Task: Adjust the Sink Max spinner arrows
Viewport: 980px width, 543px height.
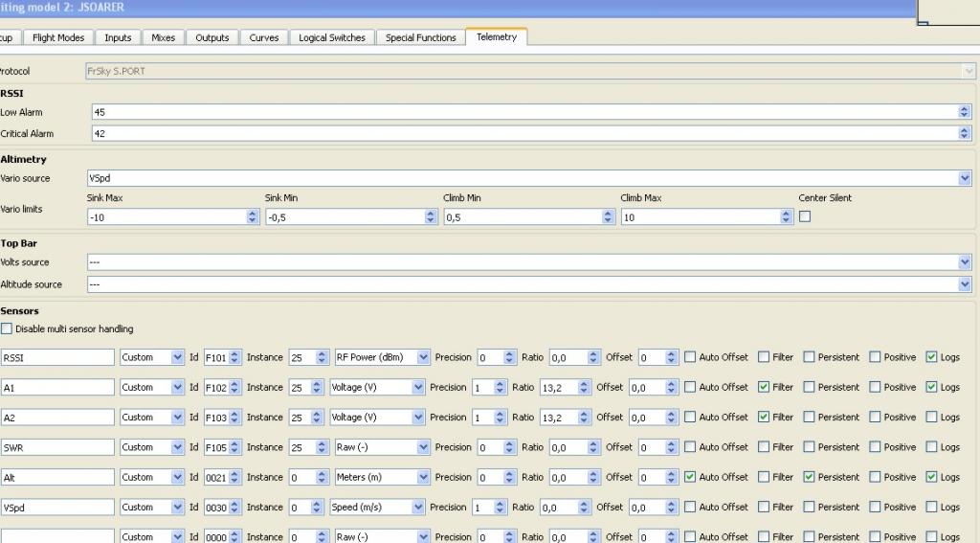Action: pyautogui.click(x=253, y=217)
